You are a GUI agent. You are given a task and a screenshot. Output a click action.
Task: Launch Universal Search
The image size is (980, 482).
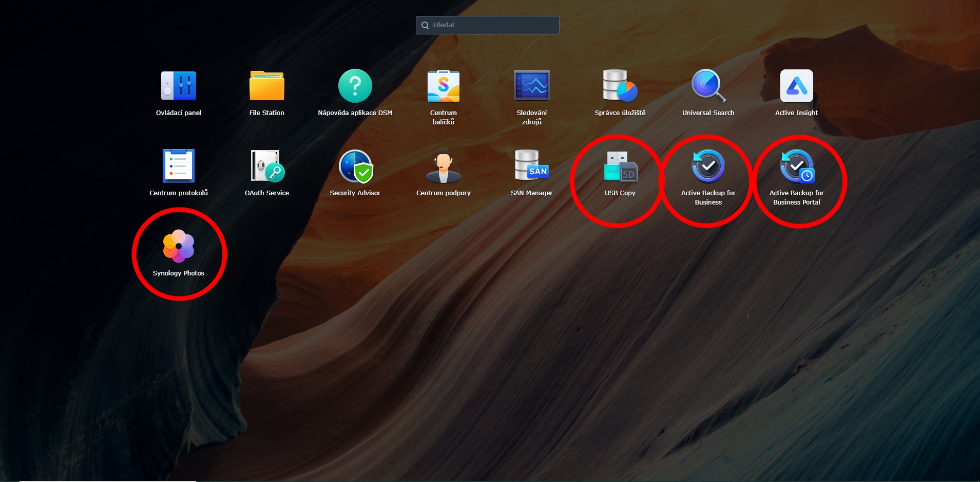click(708, 86)
